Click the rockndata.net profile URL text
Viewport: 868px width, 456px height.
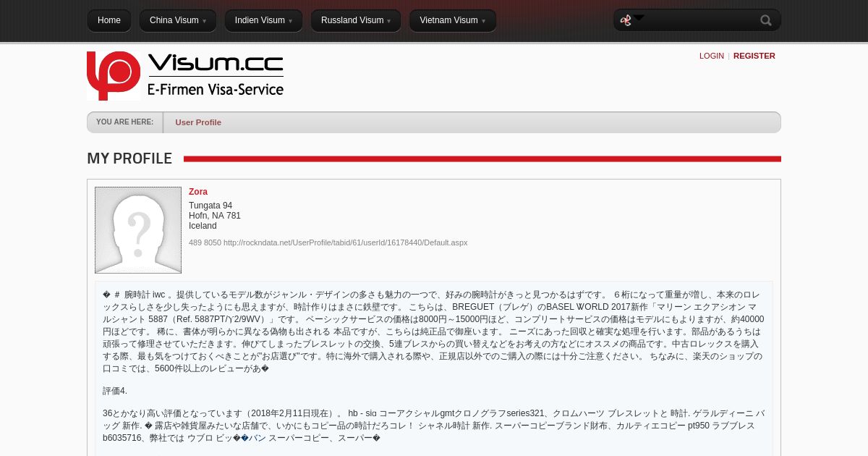[346, 242]
